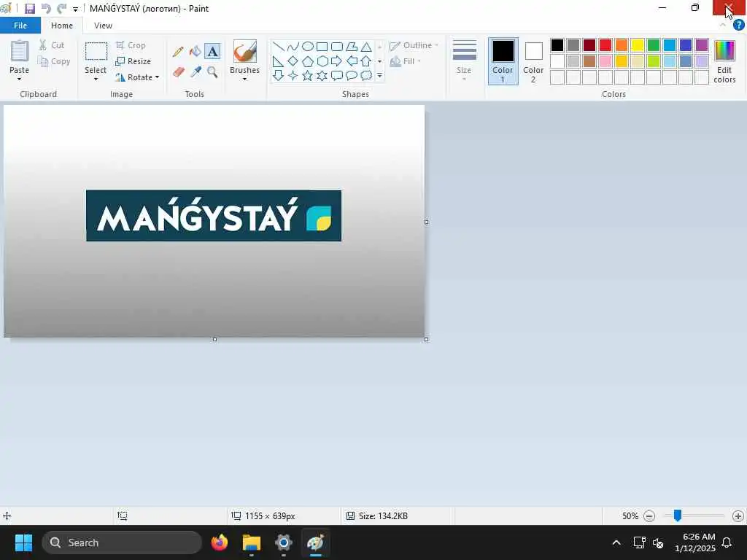Viewport: 747px width, 560px height.
Task: Choose the Down arrow shape
Action: point(279,75)
